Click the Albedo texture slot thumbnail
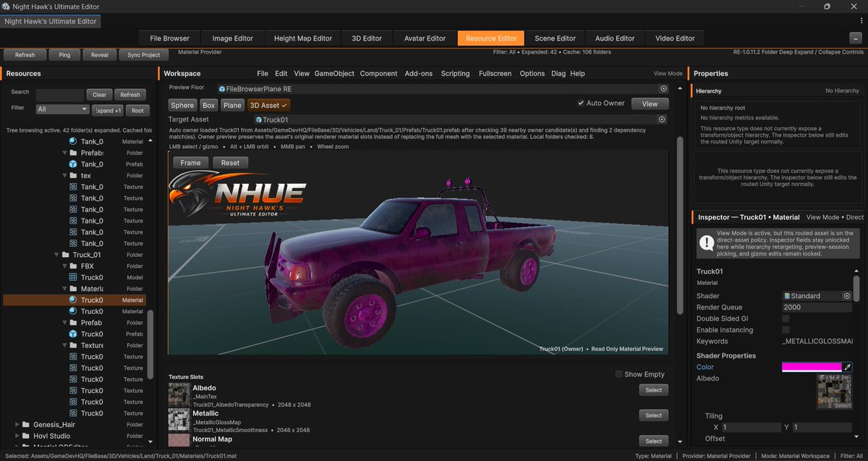This screenshot has width=868, height=461. pyautogui.click(x=179, y=396)
